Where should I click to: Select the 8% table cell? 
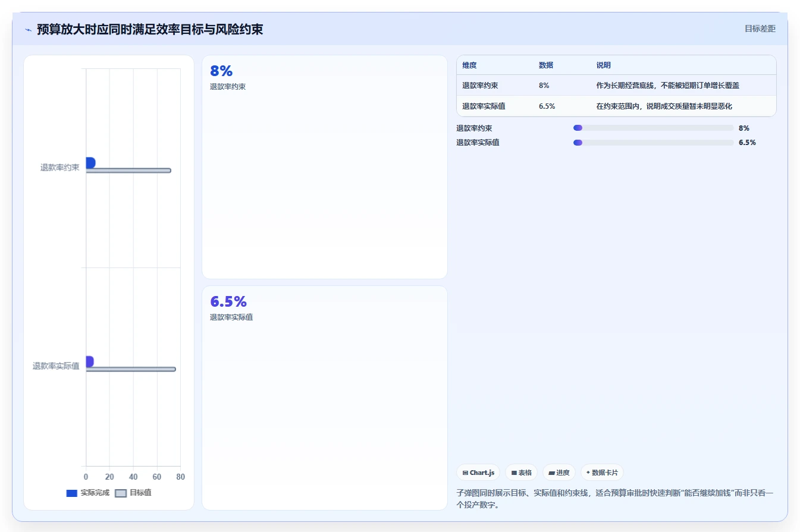(x=544, y=86)
